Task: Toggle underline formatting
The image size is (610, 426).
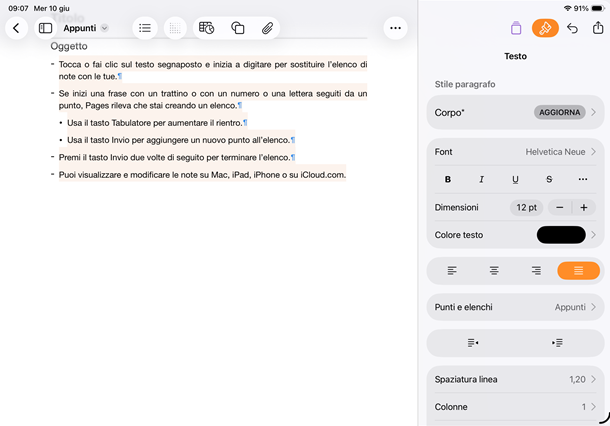Action: click(x=515, y=179)
